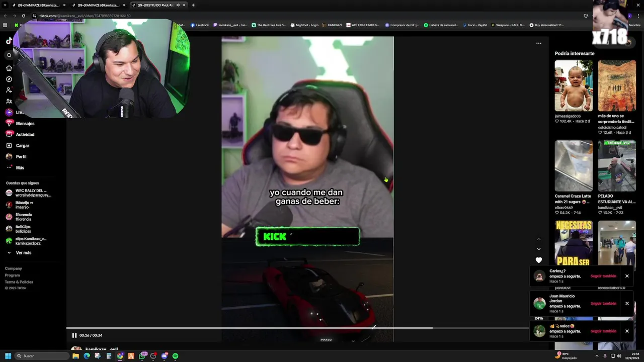Open Terms & Policies footer link
The width and height of the screenshot is (644, 362).
tap(19, 282)
